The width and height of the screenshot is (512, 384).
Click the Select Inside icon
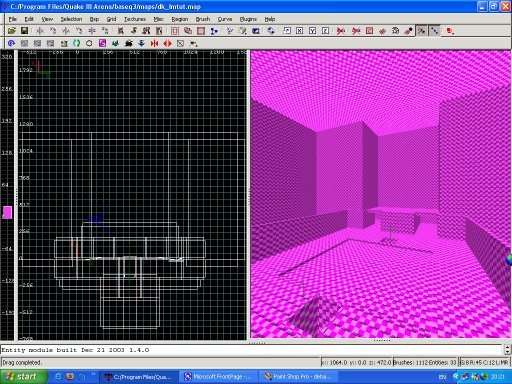pyautogui.click(x=159, y=31)
